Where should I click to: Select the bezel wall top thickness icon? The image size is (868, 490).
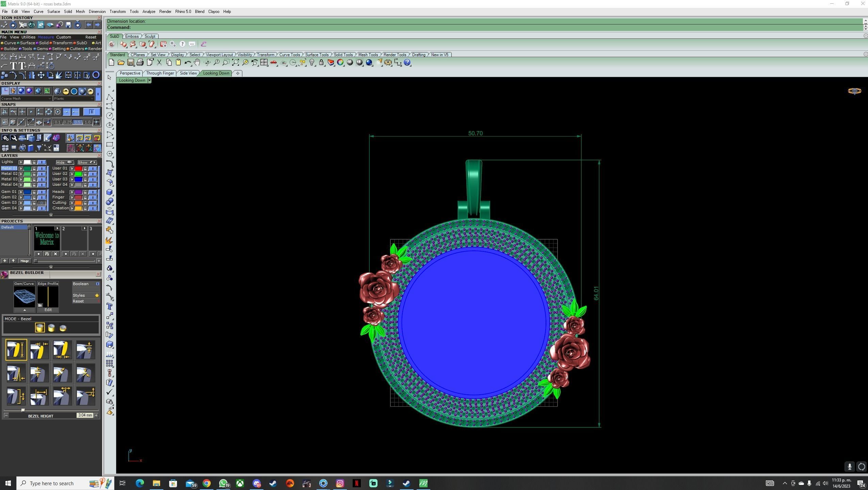click(x=39, y=350)
